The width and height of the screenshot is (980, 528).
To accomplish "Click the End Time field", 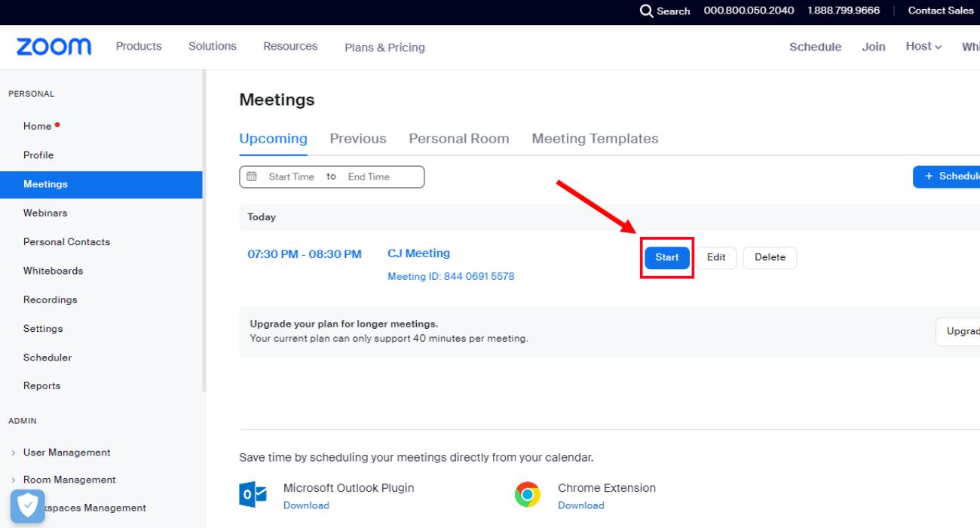I will 369,177.
